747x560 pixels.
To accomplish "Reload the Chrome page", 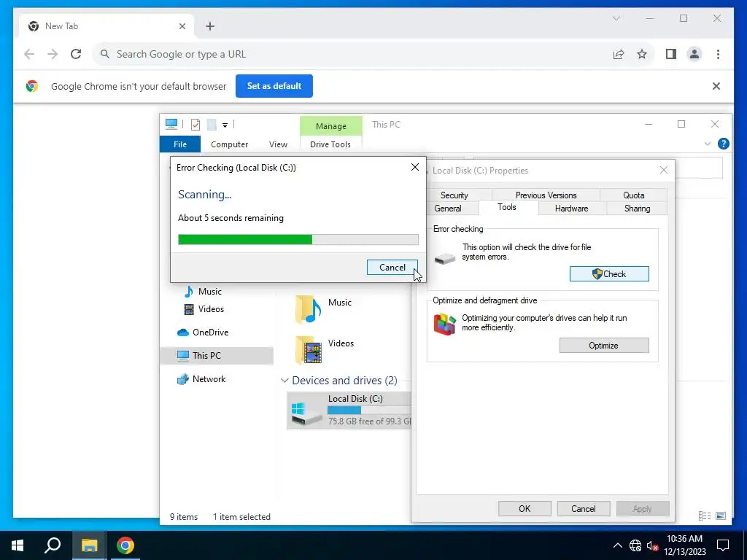I will click(x=76, y=54).
